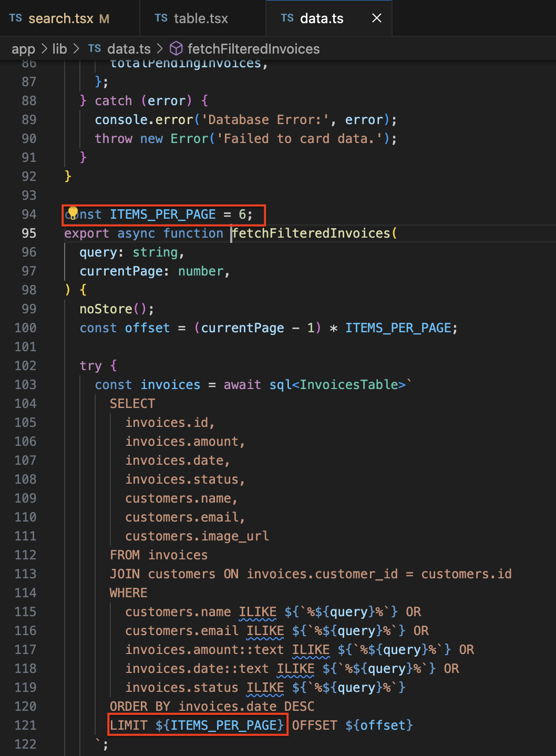The image size is (556, 756).
Task: Click the TS file icon on data.ts tab
Action: [x=287, y=18]
